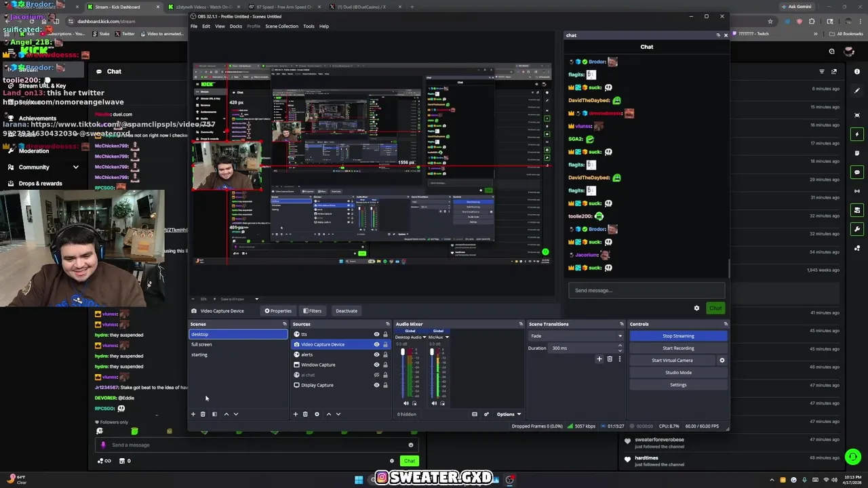Remove transition with Scene Transitions trash icon
This screenshot has height=488, width=868.
pyautogui.click(x=610, y=359)
